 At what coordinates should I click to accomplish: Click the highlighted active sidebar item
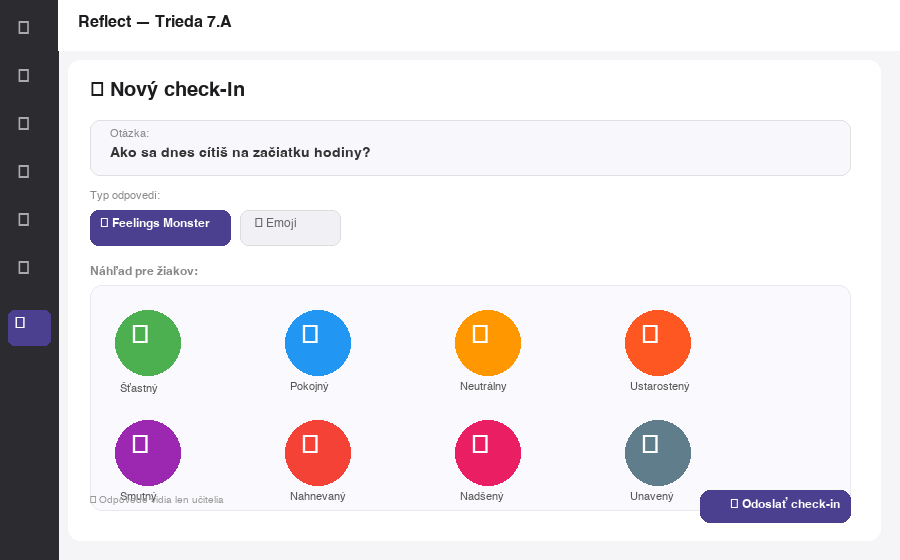[x=29, y=327]
